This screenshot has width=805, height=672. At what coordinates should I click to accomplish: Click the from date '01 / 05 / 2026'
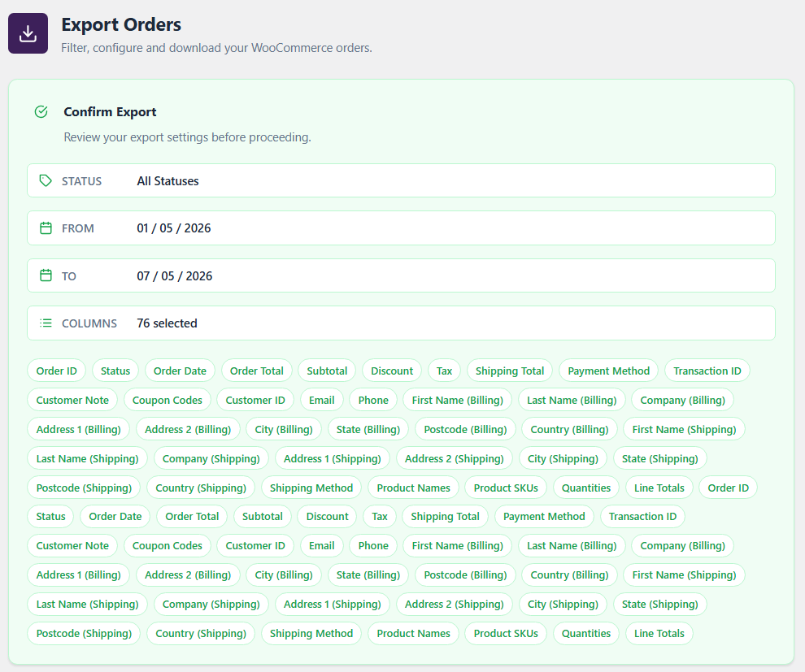click(173, 228)
